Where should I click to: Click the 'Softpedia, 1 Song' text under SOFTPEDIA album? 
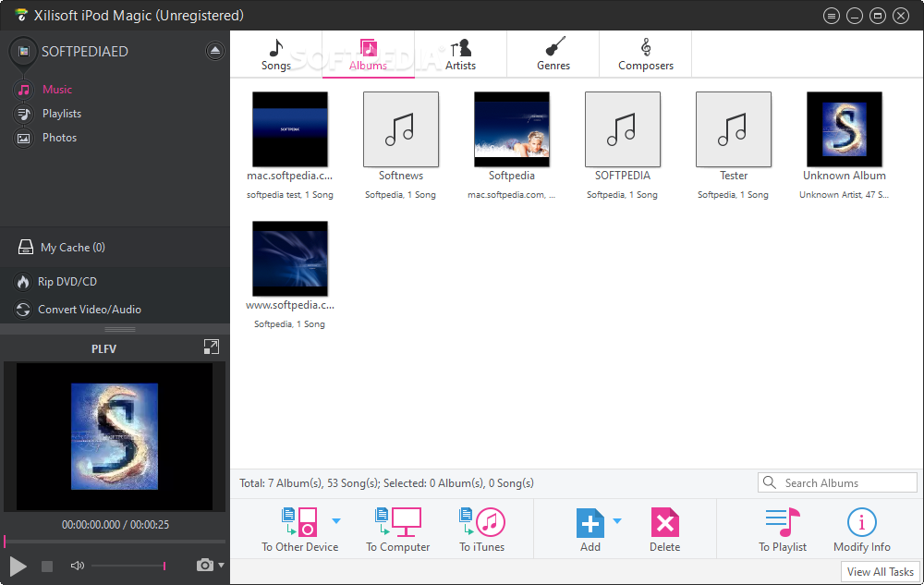622,194
